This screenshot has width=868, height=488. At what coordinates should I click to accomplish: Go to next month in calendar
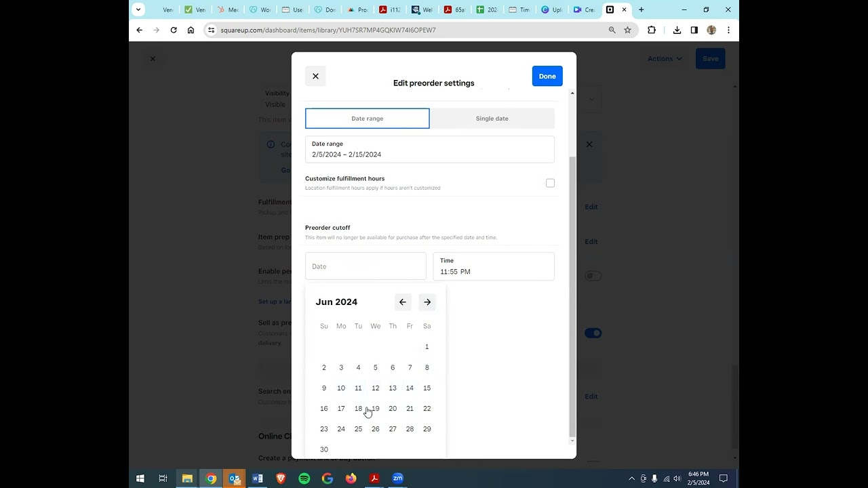coord(427,302)
